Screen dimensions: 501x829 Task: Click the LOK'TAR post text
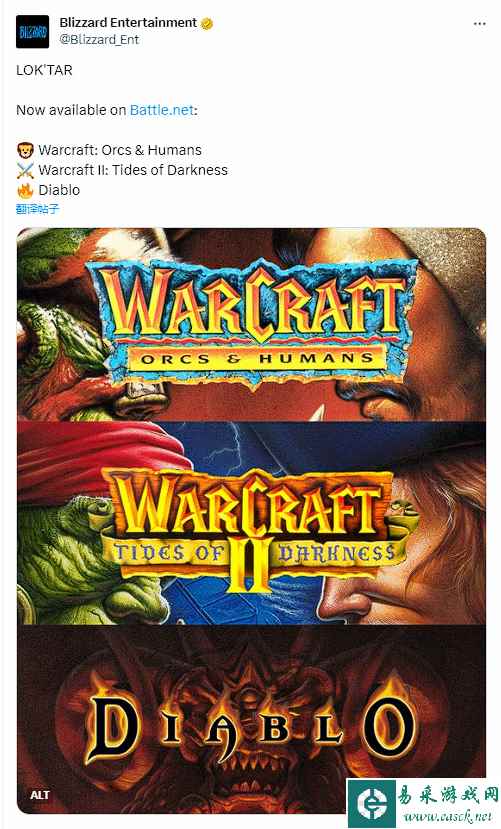coord(44,70)
